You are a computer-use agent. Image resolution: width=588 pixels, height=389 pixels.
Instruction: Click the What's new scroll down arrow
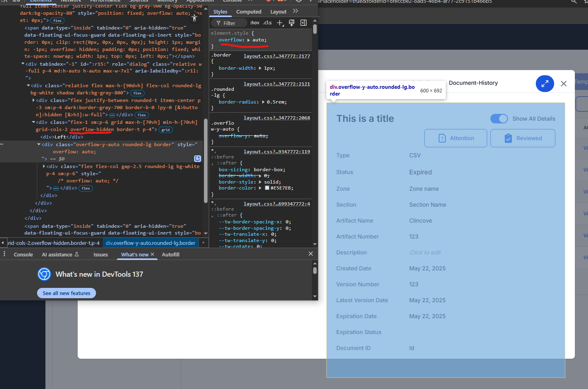click(x=315, y=296)
